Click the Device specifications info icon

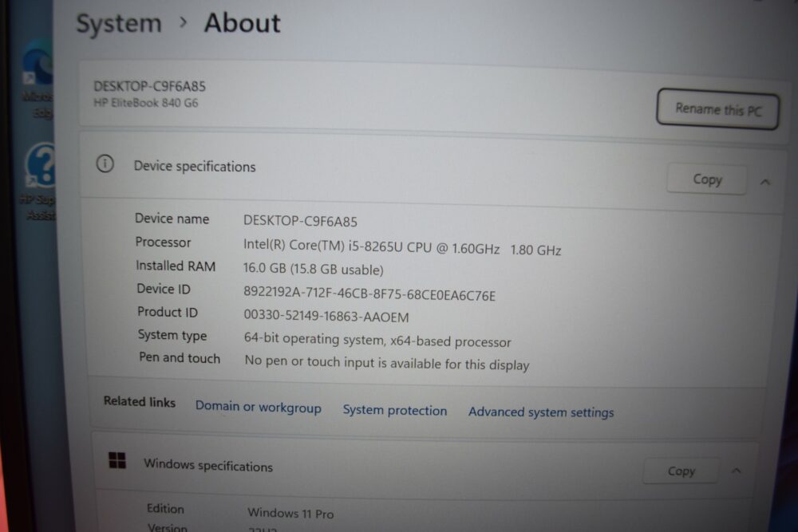[x=105, y=164]
